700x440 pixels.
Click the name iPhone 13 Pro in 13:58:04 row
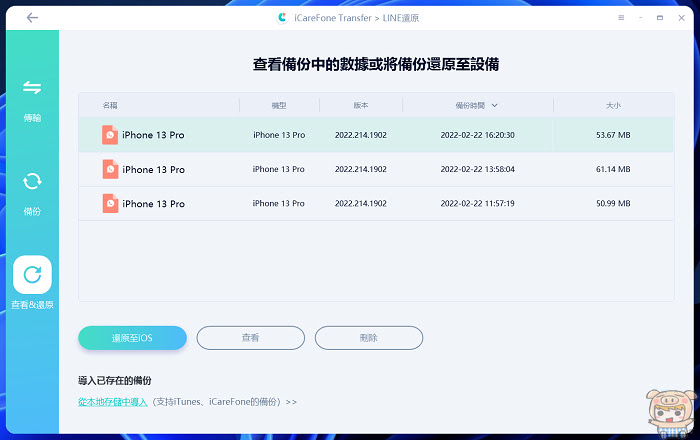click(x=153, y=170)
